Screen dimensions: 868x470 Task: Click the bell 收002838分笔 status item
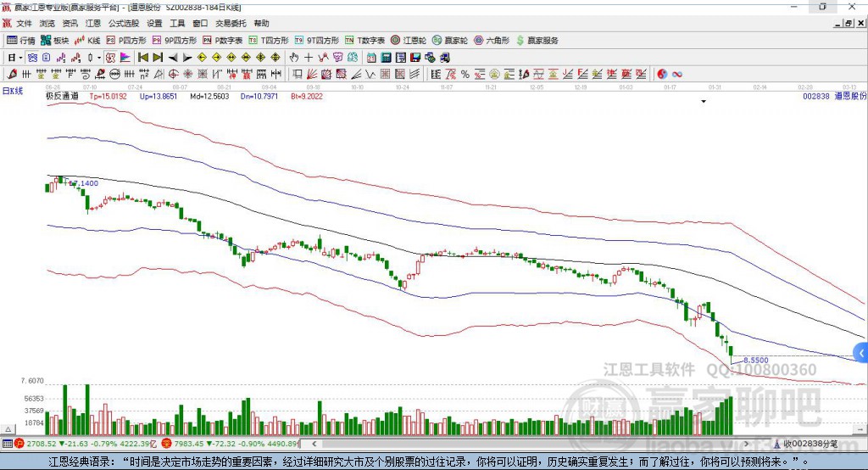(x=805, y=444)
